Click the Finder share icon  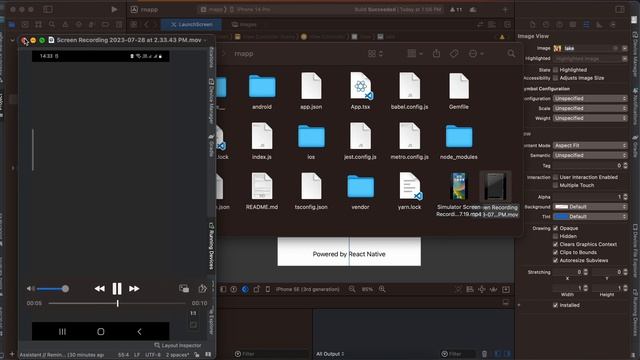(436, 53)
